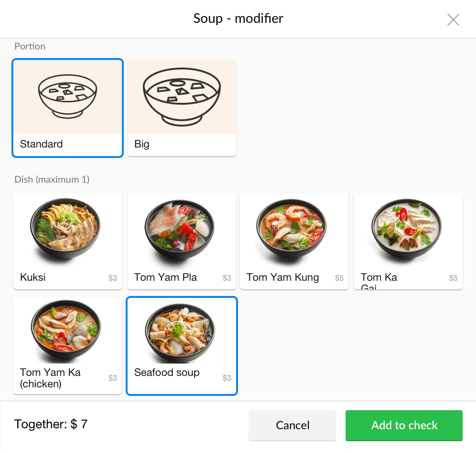
Task: Switch portion selection to Big
Action: [x=181, y=108]
